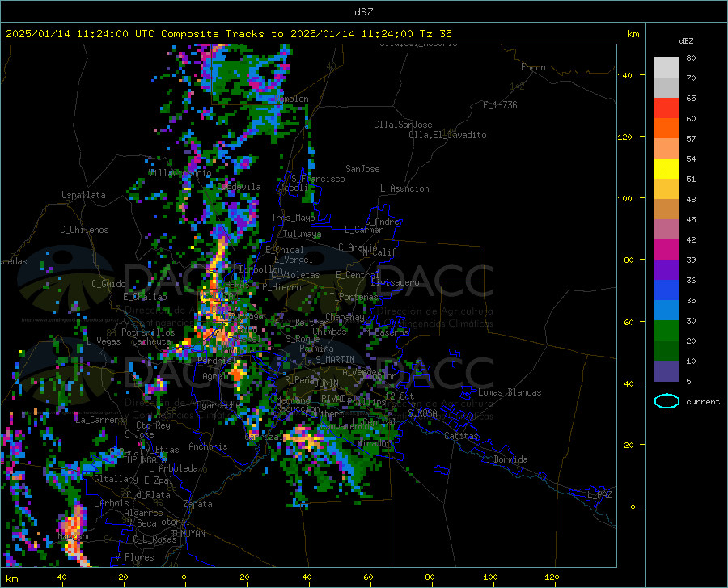Click the 120 tick on bottom axis

click(552, 577)
